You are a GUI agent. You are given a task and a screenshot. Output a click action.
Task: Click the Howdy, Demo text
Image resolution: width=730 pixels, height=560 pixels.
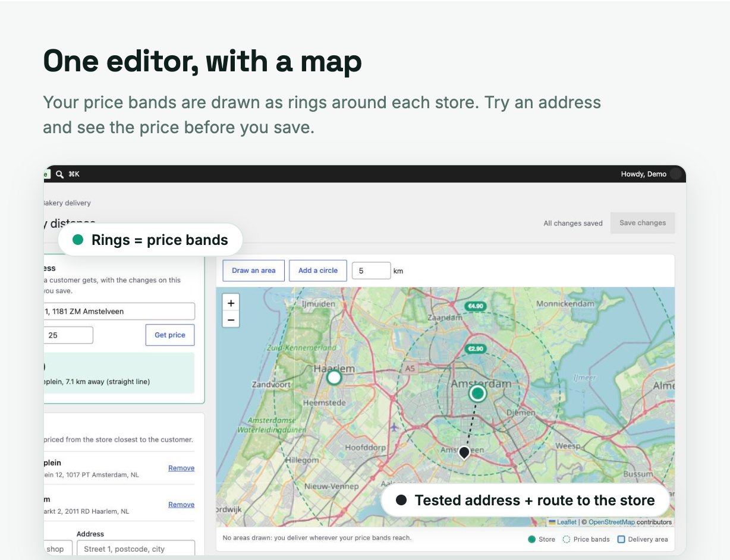click(x=644, y=174)
